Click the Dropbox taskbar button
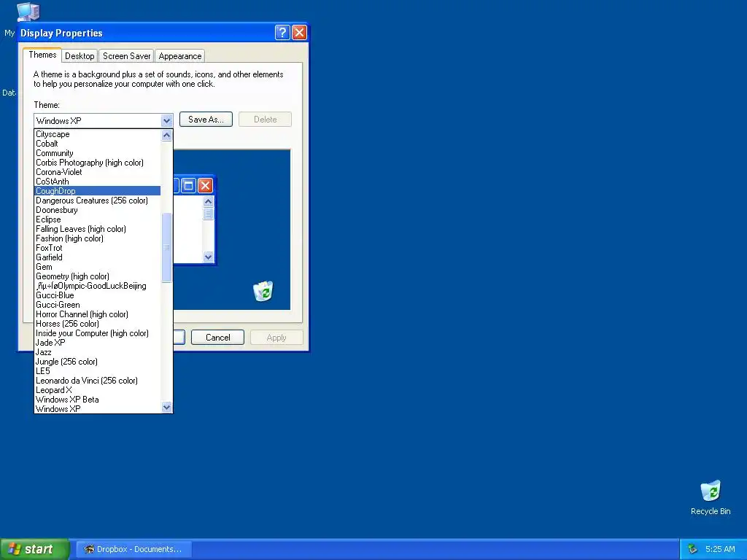Screen dimensions: 747x560 coord(134,549)
